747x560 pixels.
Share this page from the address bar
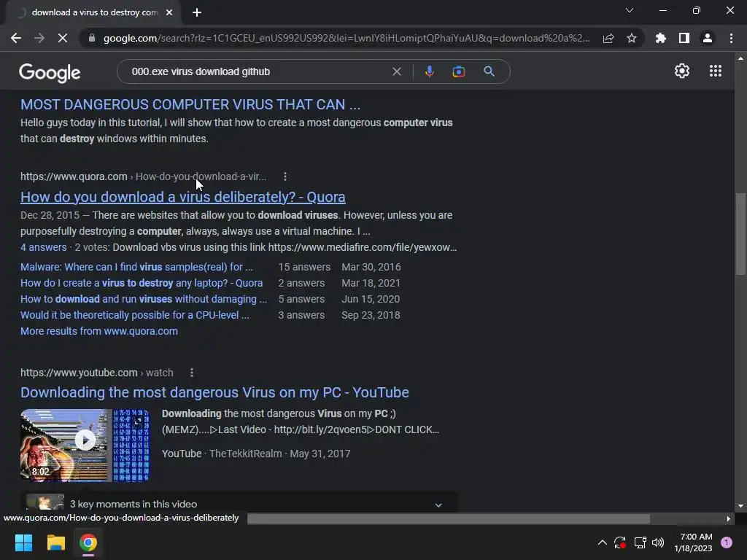(608, 38)
